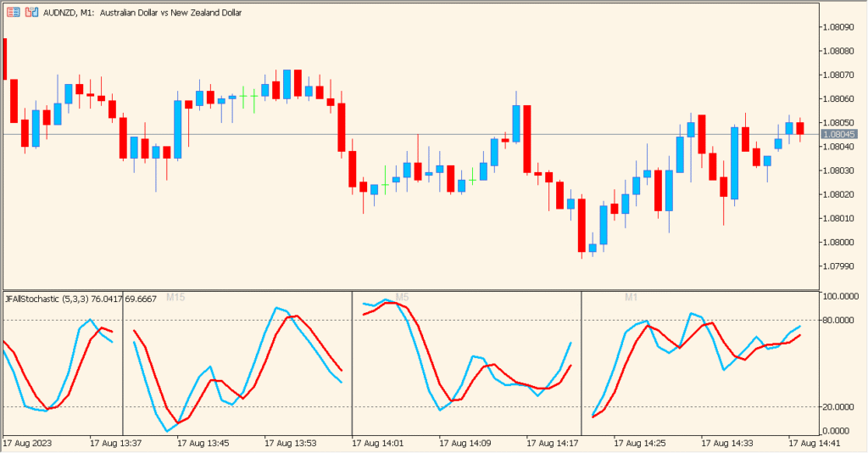Click the 1.08060 price axis label
Viewport: 868px width, 453px height.
(x=838, y=98)
